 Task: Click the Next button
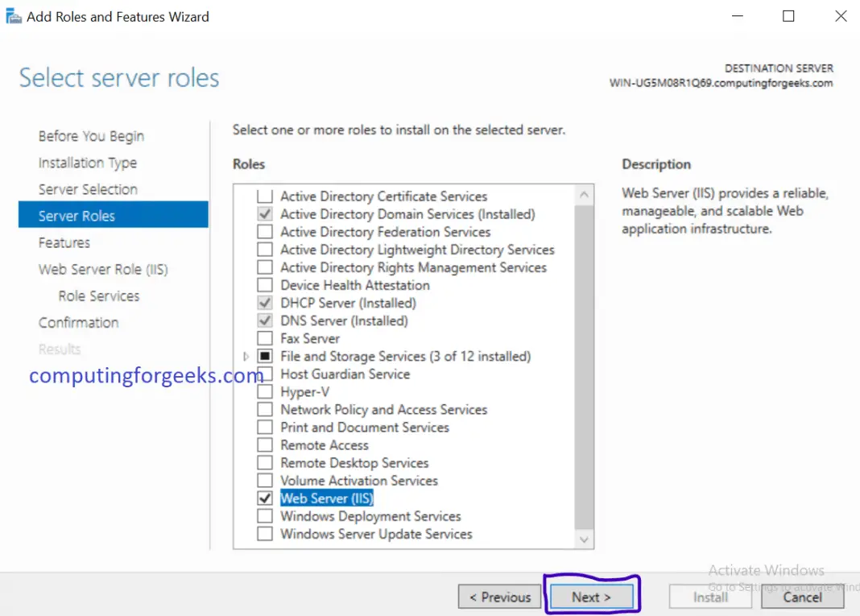[x=592, y=597]
